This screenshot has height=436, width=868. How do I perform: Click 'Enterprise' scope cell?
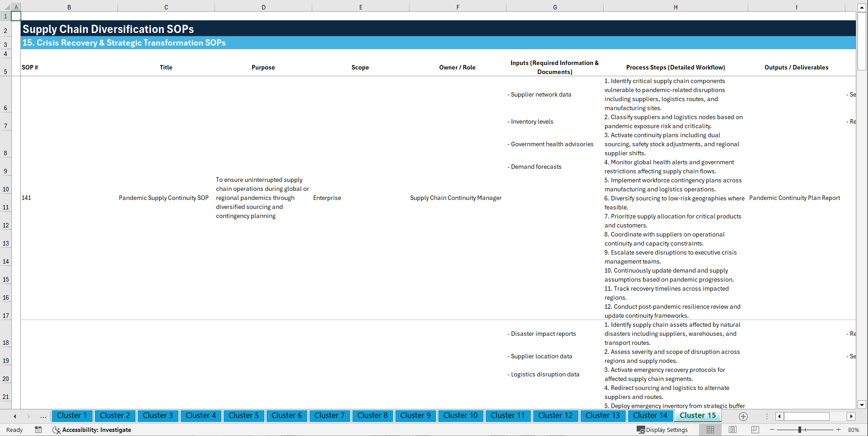(361, 198)
